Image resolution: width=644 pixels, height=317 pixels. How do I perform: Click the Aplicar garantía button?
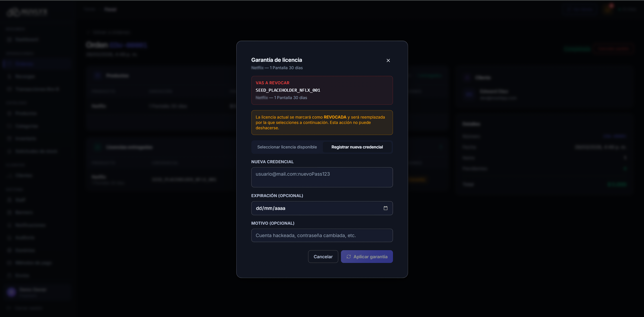[x=367, y=256]
